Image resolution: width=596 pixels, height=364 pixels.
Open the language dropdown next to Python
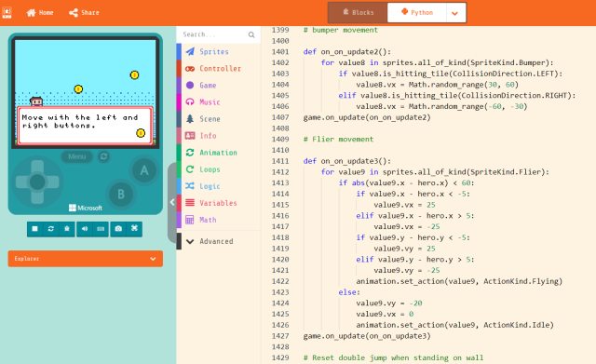point(455,13)
